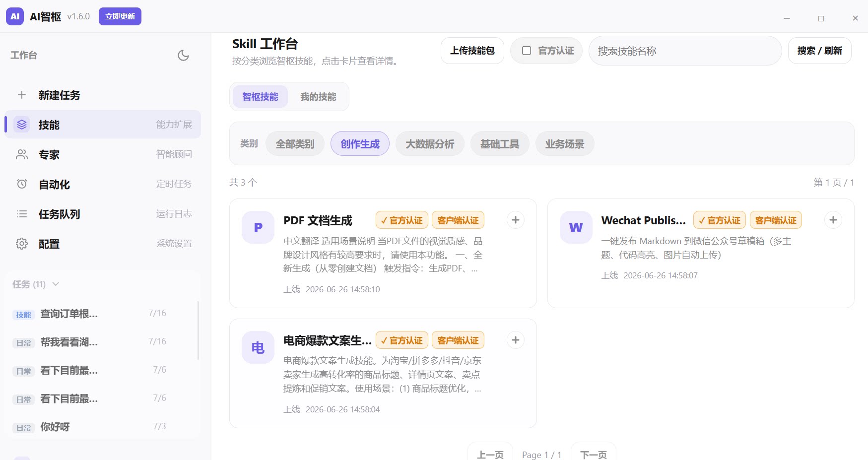
Task: Select 基础工具 category filter
Action: [x=500, y=144]
